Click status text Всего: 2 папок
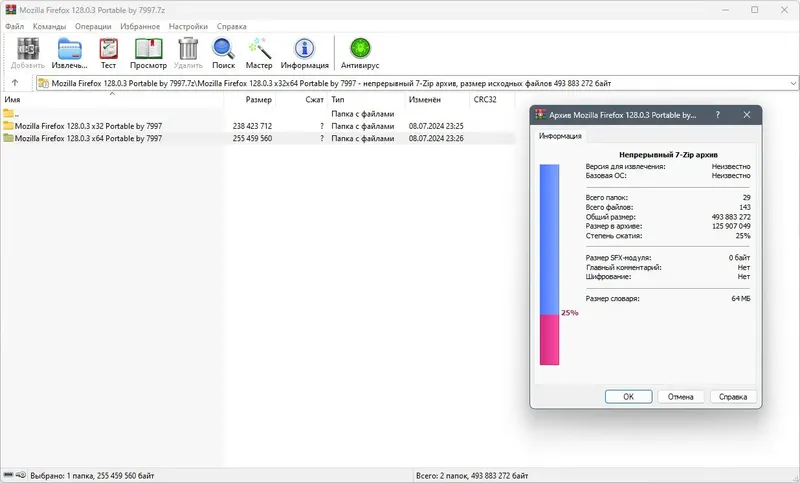 (x=472, y=475)
